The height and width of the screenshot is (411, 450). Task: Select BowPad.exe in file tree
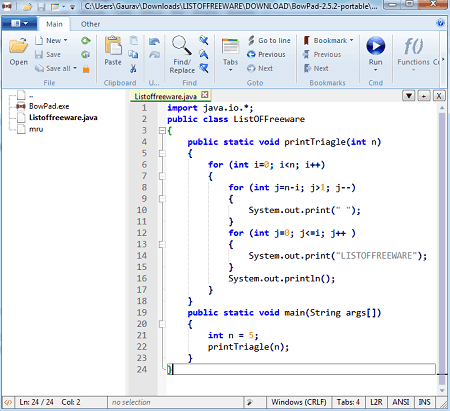click(43, 106)
